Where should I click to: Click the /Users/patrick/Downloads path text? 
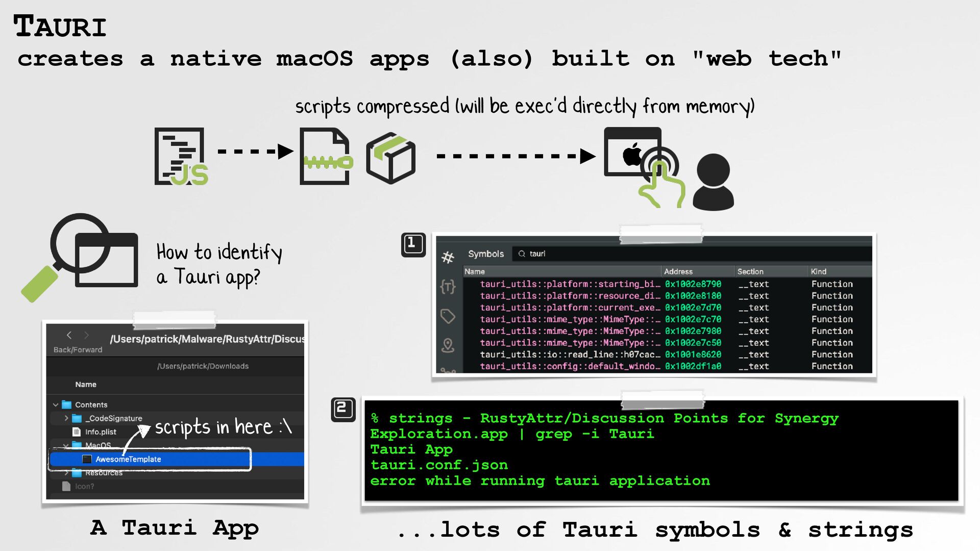[x=203, y=366]
